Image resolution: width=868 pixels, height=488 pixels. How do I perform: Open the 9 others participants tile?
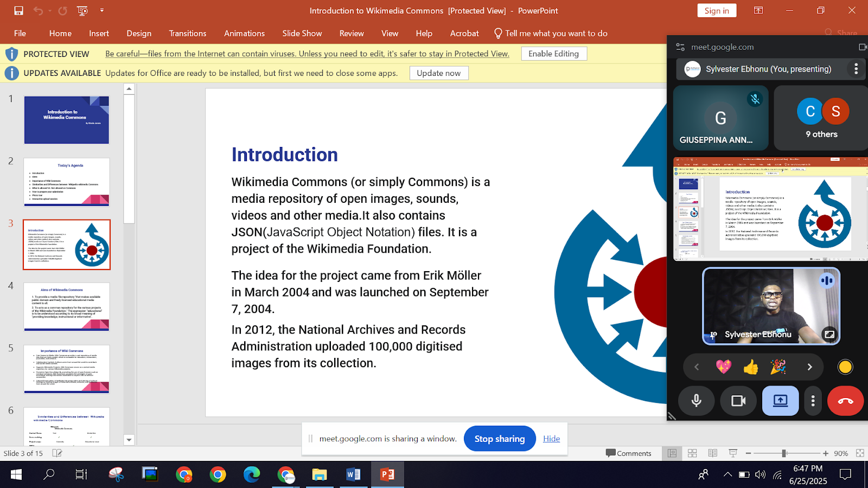coord(821,118)
